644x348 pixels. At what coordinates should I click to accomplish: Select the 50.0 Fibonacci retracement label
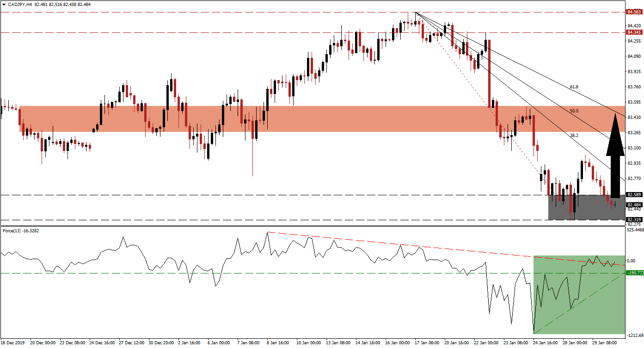tap(573, 111)
